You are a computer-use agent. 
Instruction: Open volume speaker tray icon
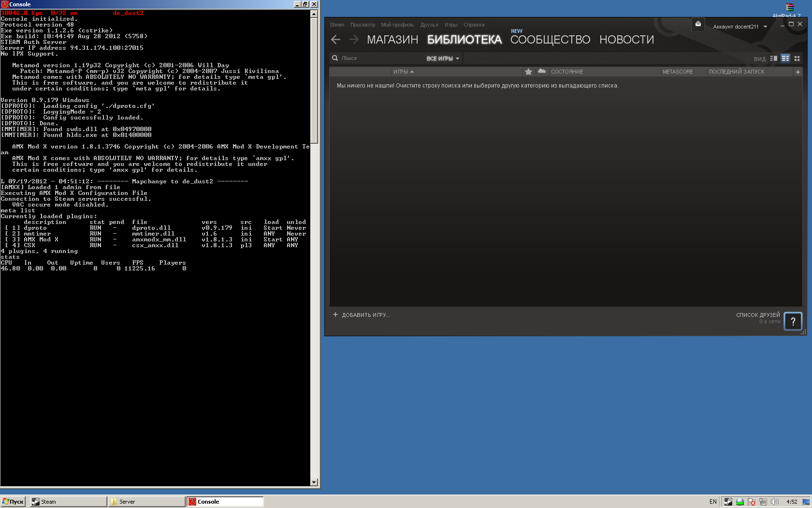(775, 502)
